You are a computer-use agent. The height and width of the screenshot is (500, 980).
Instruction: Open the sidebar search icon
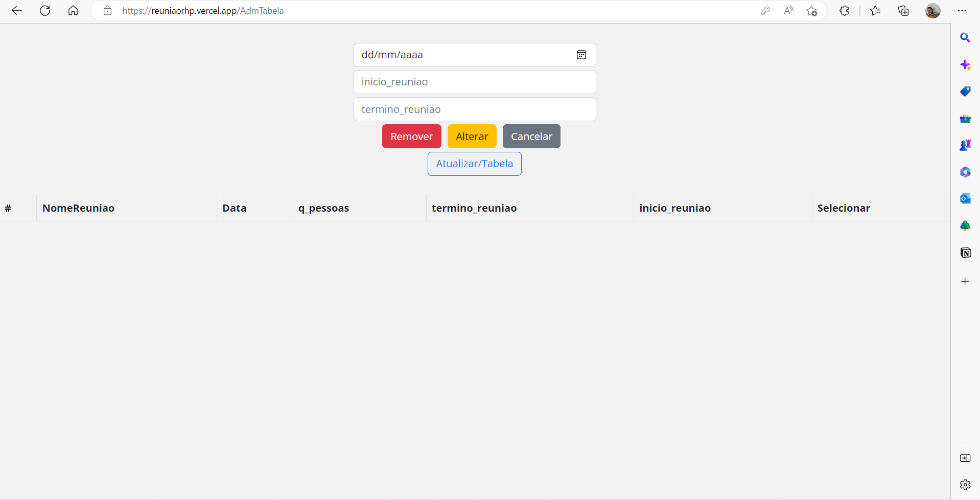(966, 37)
